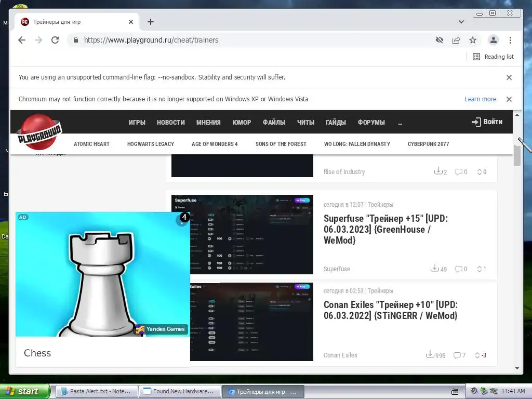Share this page via share icon

point(456,40)
